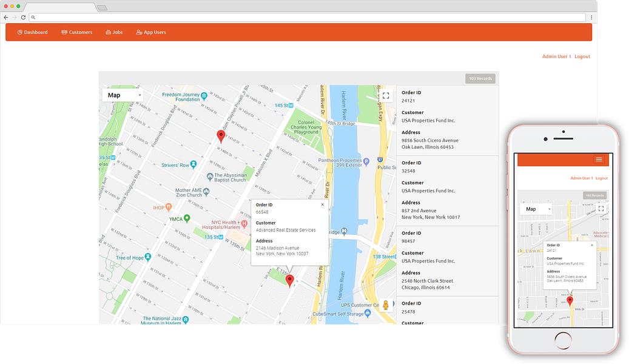This screenshot has height=364, width=629.
Task: Reload the page with the refresh icon
Action: [x=23, y=17]
